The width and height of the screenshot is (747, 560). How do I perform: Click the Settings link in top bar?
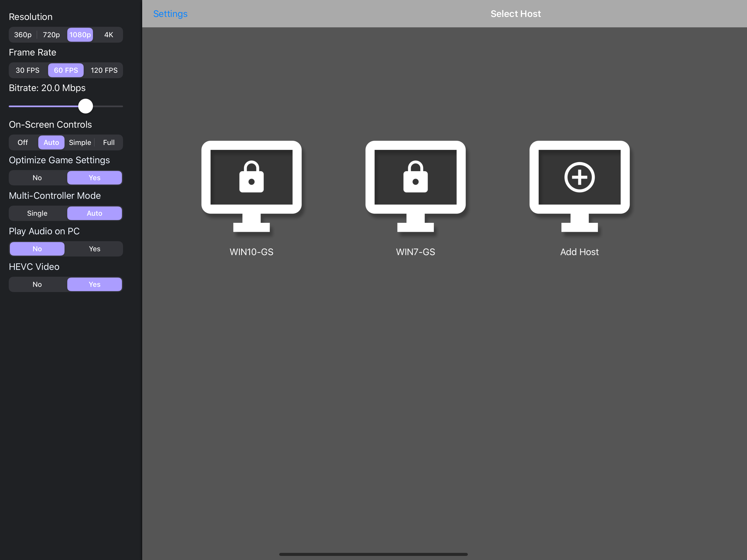[170, 14]
